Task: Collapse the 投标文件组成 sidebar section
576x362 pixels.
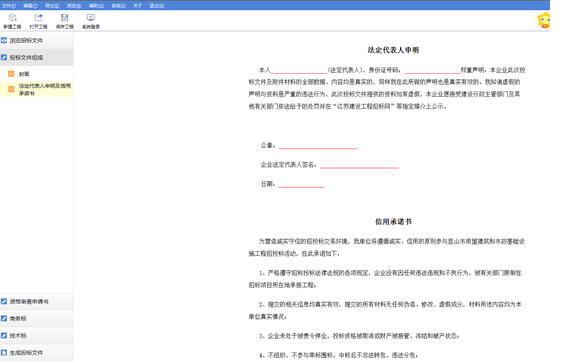Action: click(37, 57)
